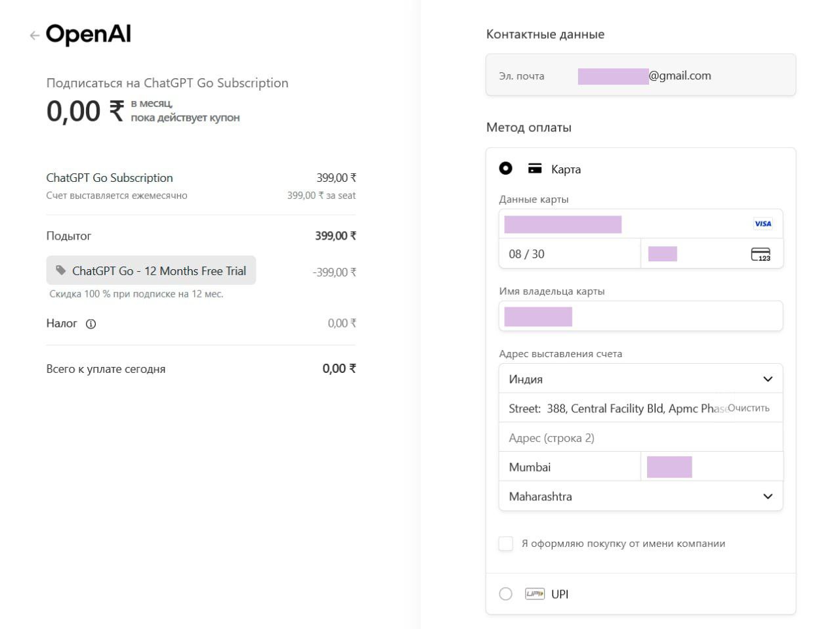Click the tax info icon beside Налог
The height and width of the screenshot is (629, 840).
pos(91,324)
